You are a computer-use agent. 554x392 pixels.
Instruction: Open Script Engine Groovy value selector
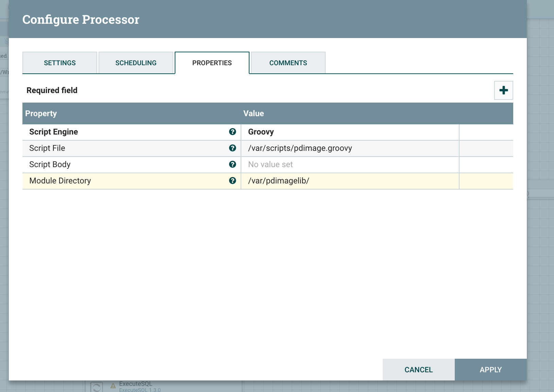tap(349, 132)
